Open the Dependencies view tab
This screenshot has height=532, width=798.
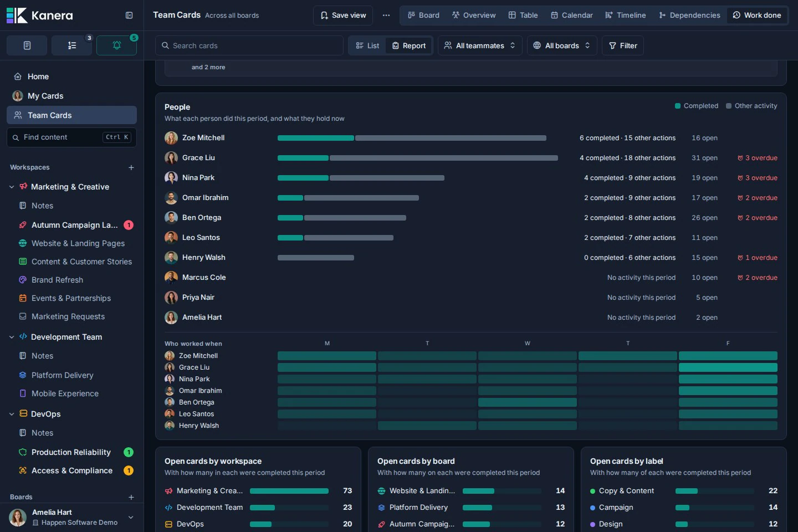coord(689,16)
